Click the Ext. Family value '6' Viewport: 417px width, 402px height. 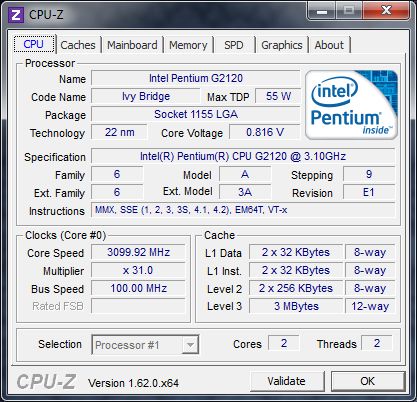pos(117,192)
